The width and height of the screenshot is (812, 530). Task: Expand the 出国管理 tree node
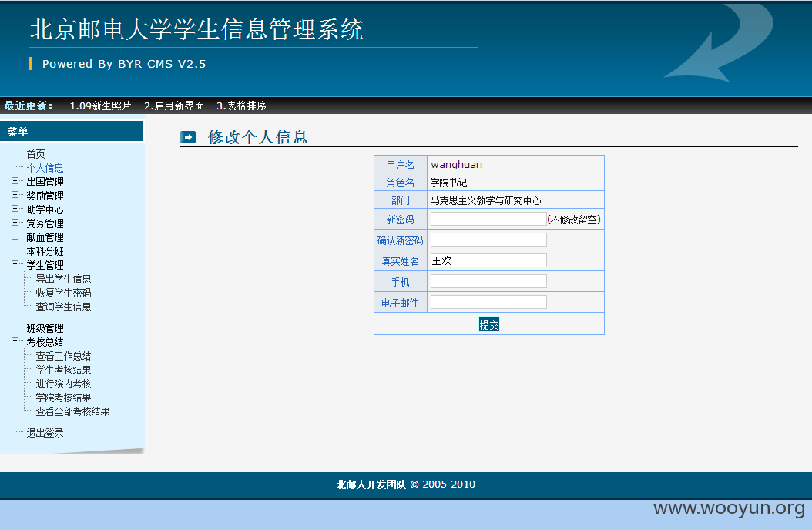click(x=15, y=181)
